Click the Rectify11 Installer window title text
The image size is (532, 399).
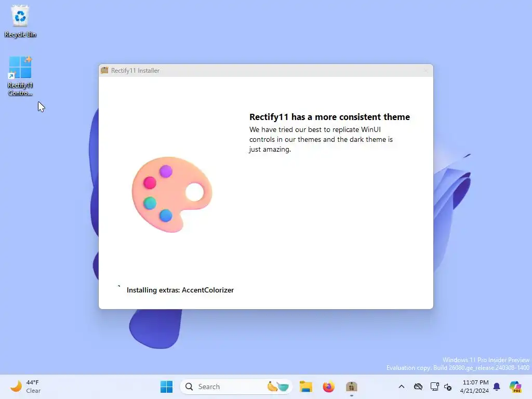pos(135,71)
